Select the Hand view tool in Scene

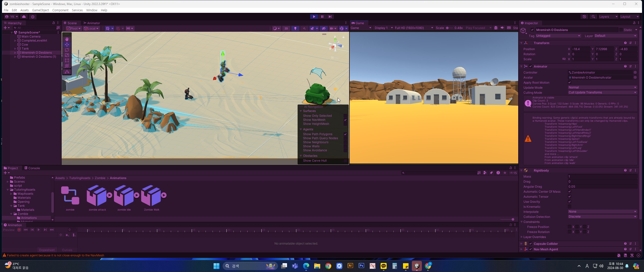point(67,39)
